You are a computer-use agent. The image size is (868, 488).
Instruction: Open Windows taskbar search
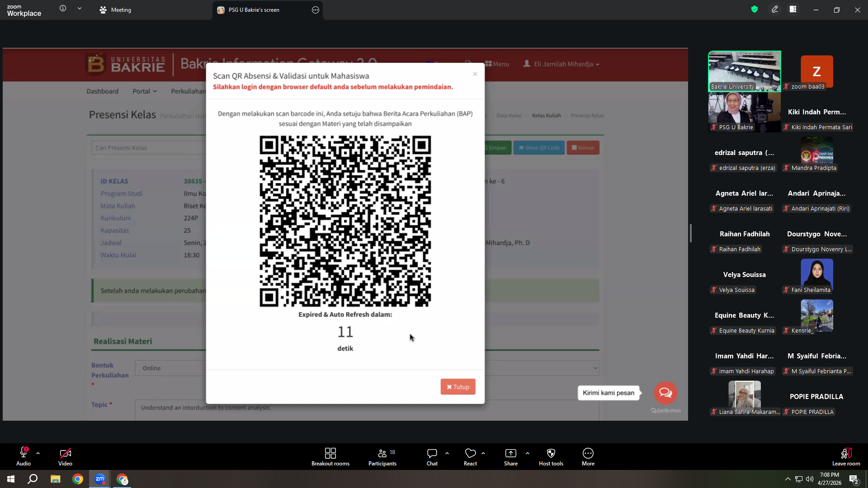33,479
